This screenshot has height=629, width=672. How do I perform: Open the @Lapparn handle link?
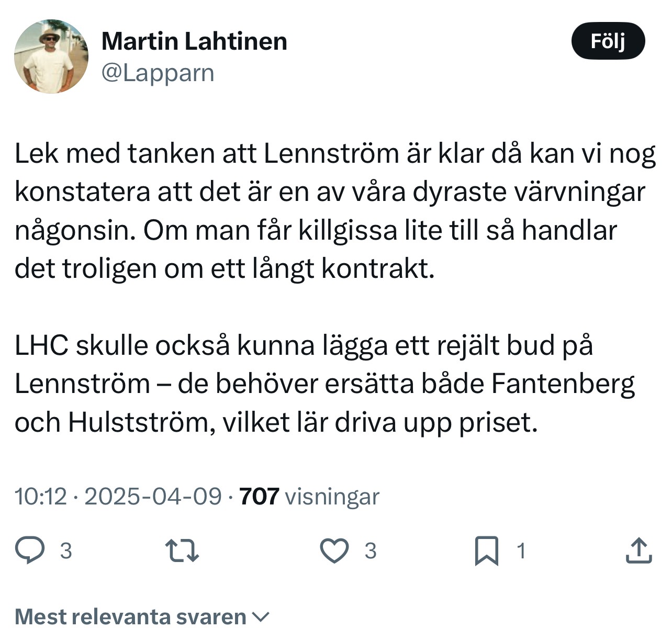click(x=158, y=73)
